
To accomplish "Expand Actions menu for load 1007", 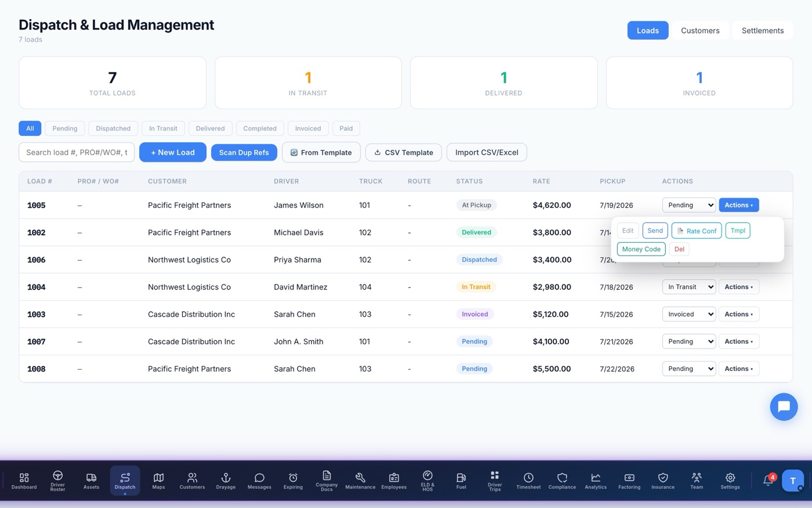I will point(738,341).
